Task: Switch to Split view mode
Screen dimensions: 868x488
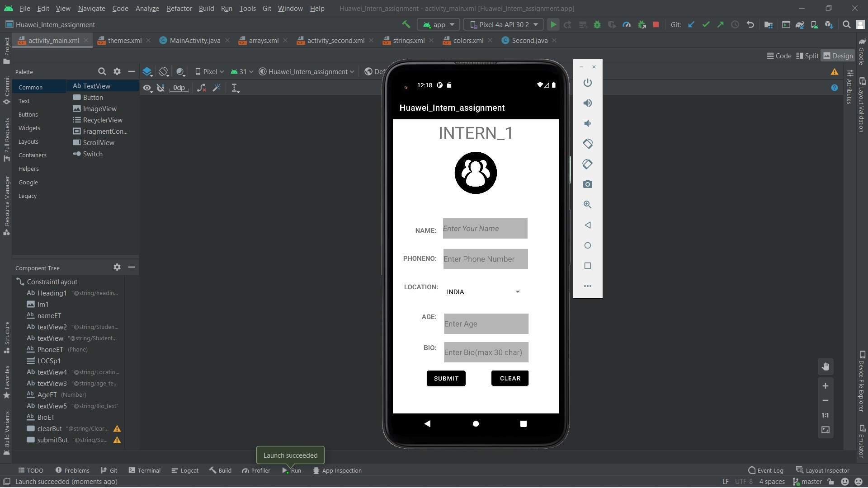Action: pyautogui.click(x=807, y=56)
